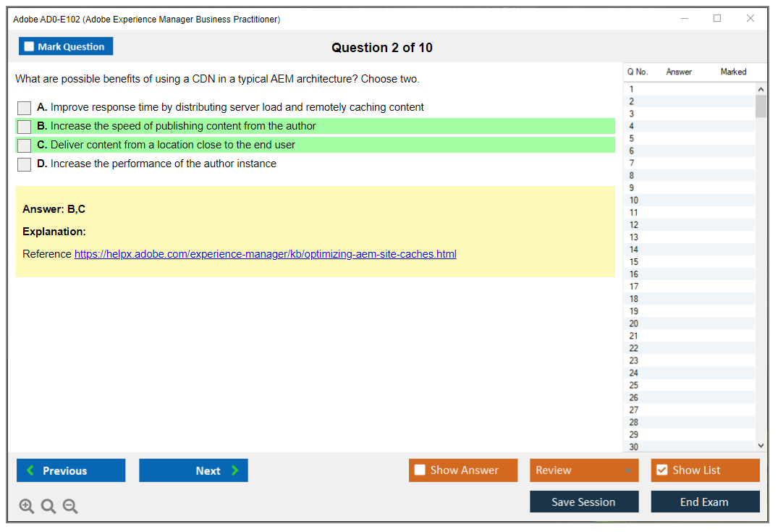Open the Review dropdown menu
This screenshot has width=778, height=532.
point(584,470)
